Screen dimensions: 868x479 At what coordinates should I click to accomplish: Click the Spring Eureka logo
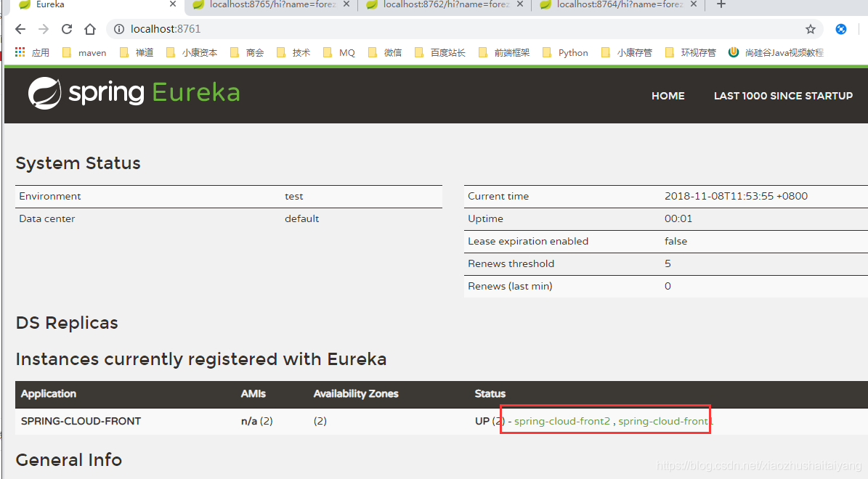click(134, 92)
